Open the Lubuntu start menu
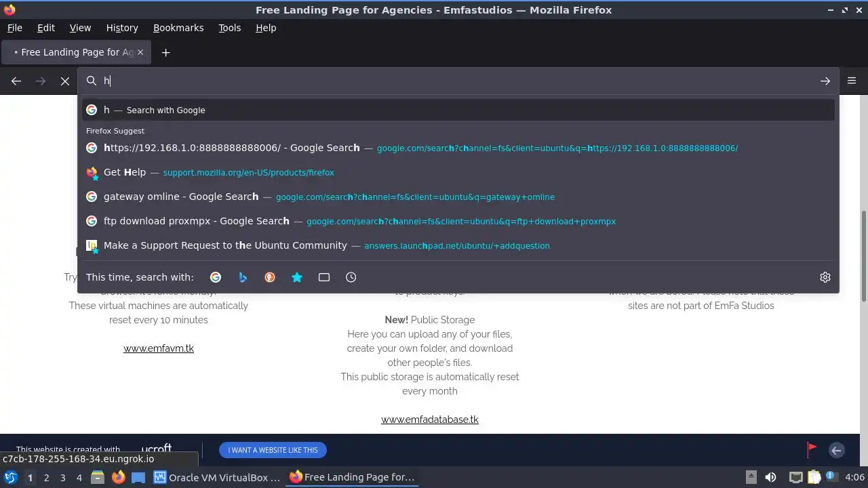This screenshot has height=488, width=868. 10,477
